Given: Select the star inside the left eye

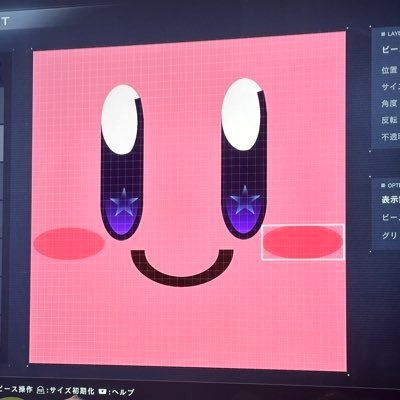Looking at the screenshot, I should coord(124,202).
